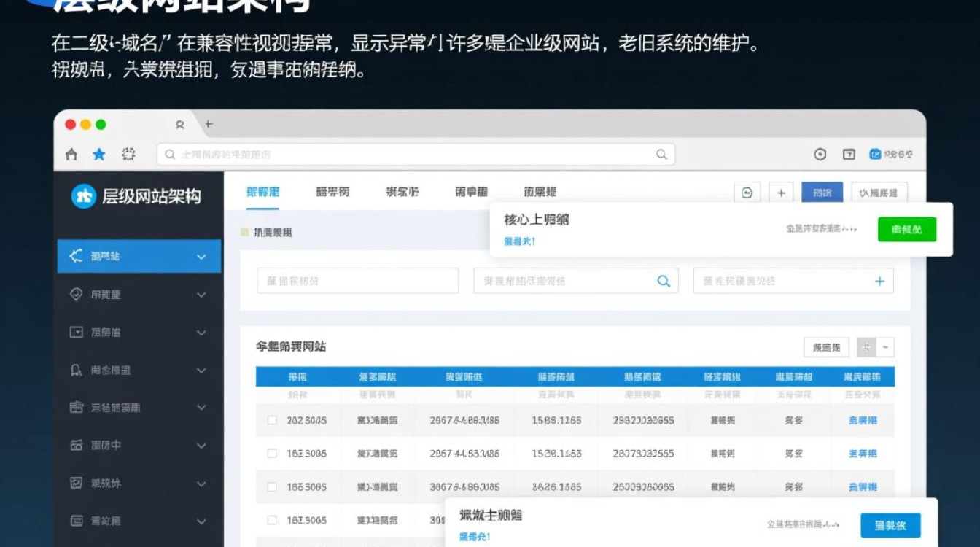Switch to the first highlighted navigation tab
The image size is (980, 547).
262,191
